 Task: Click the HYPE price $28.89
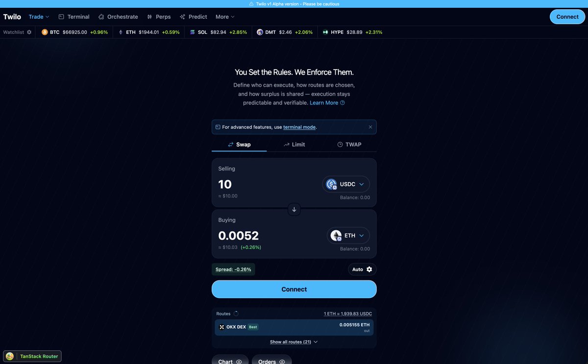(354, 32)
